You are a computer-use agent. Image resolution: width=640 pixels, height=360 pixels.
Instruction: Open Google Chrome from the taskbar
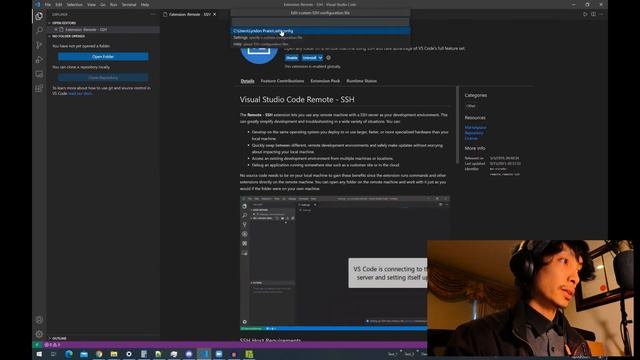tap(99, 354)
